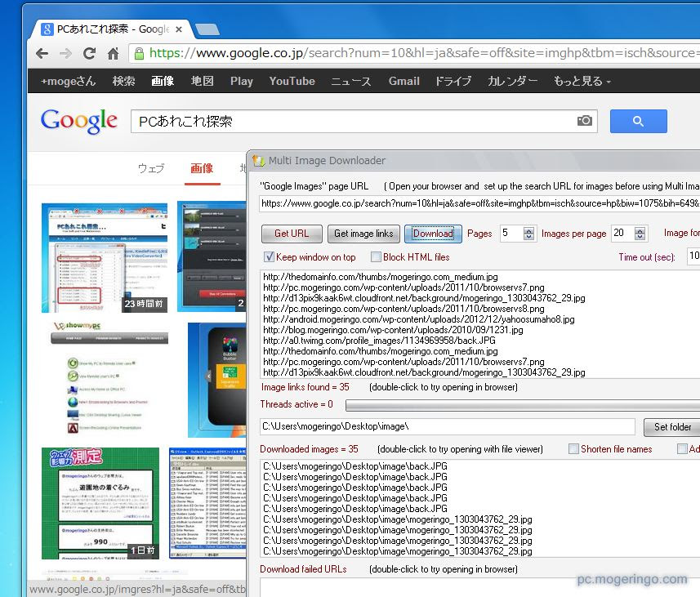Open 地図 from the Google bar

(x=202, y=81)
